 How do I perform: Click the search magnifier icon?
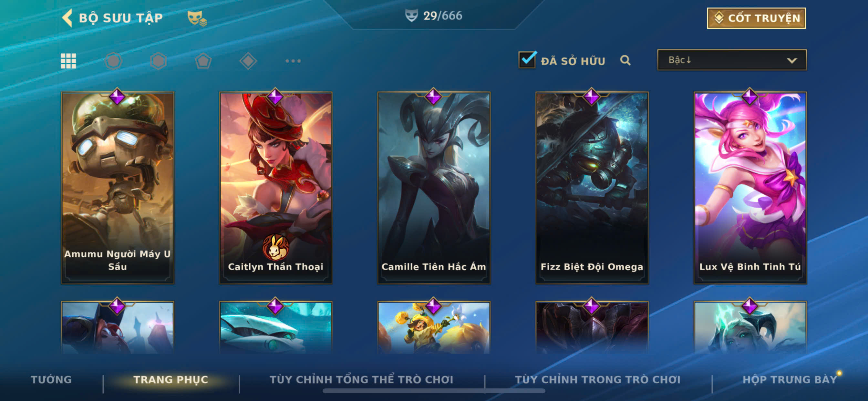pyautogui.click(x=625, y=60)
